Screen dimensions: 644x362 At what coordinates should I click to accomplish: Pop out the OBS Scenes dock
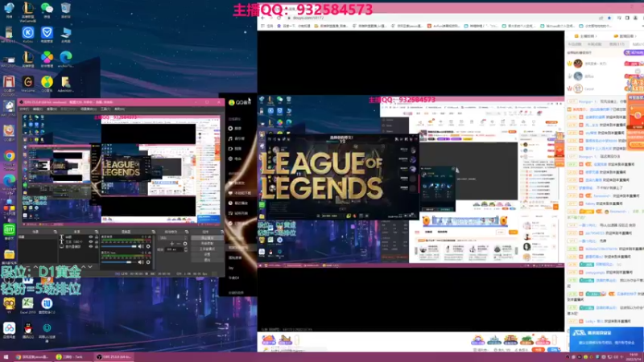pos(55,232)
